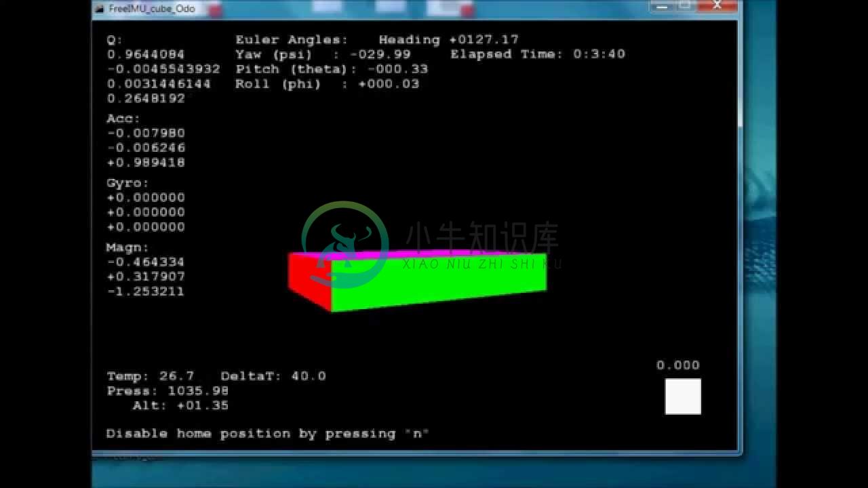Viewport: 868px width, 488px height.
Task: Click quaternion value 0.9644084
Action: [146, 54]
